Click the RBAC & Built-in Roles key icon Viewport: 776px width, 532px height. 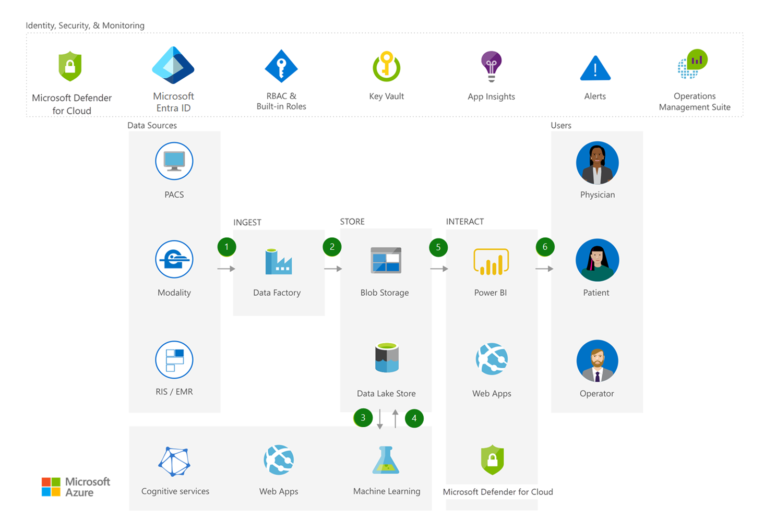point(281,66)
